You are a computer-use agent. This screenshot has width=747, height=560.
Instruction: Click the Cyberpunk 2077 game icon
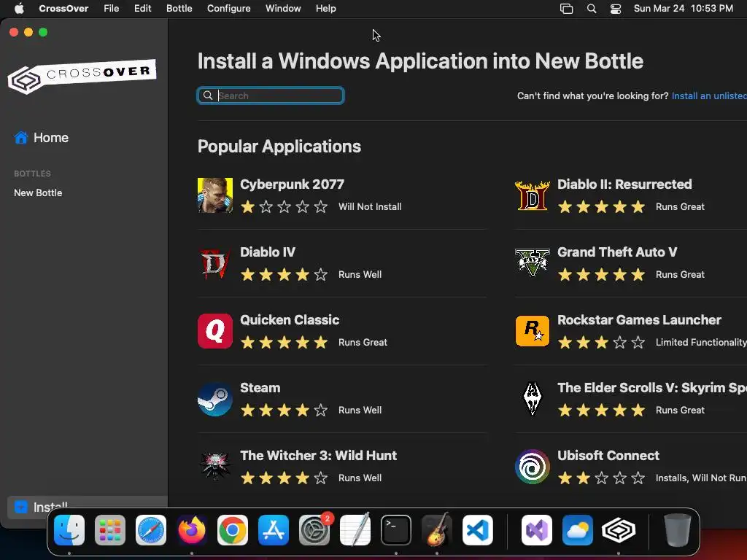pyautogui.click(x=215, y=195)
